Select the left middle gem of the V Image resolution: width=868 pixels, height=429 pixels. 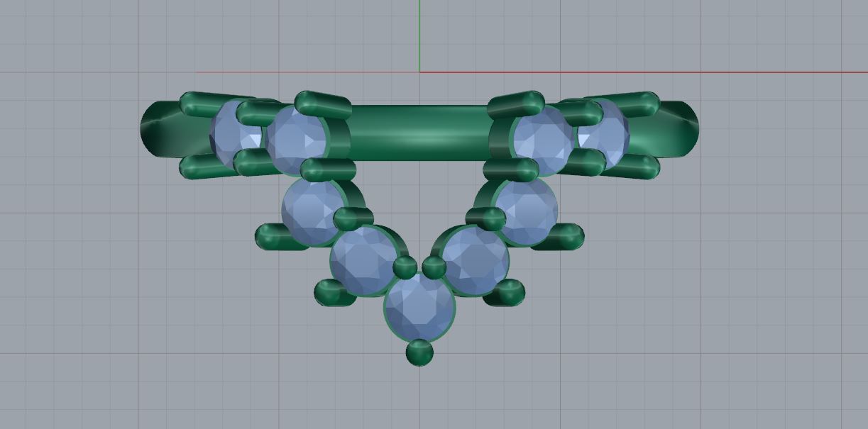click(313, 211)
